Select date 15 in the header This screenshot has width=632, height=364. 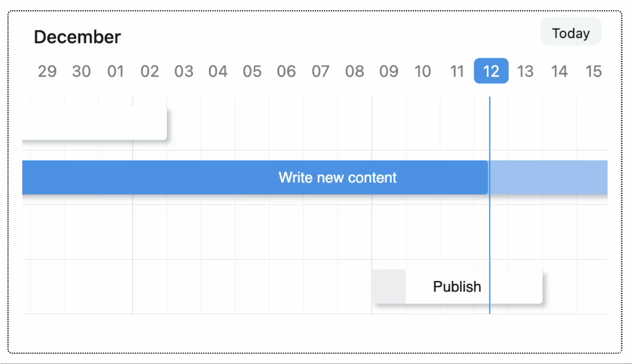coord(593,71)
